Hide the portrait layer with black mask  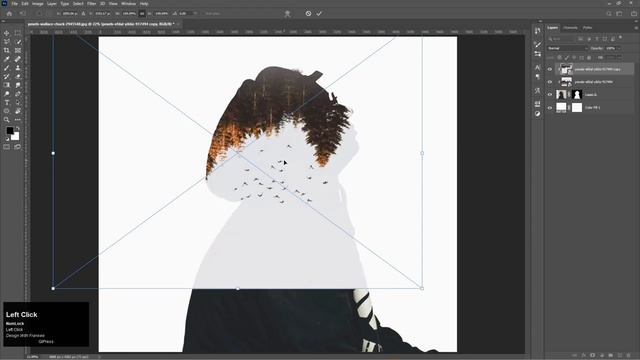[549, 95]
